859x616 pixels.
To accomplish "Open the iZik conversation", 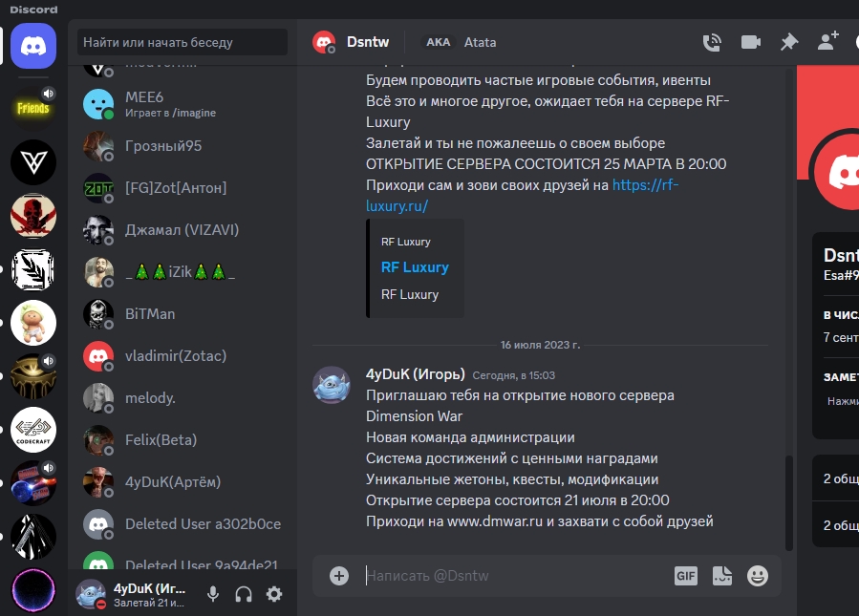I will 183,272.
